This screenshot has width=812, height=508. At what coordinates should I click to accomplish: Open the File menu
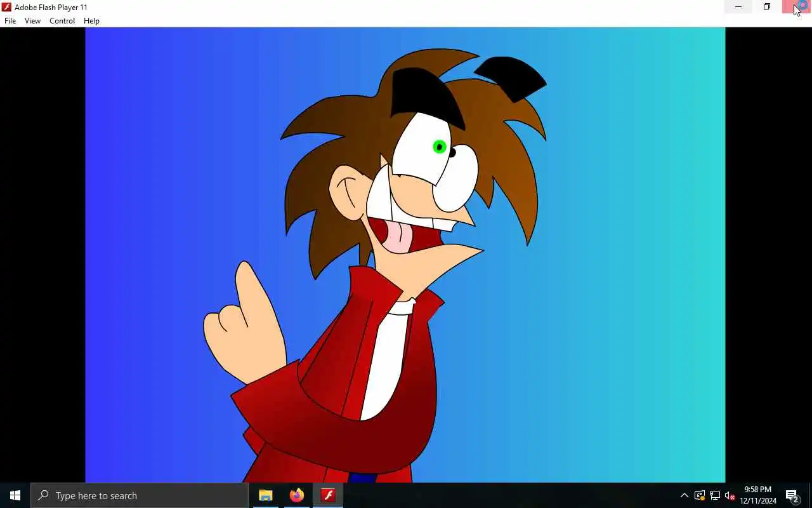point(10,21)
